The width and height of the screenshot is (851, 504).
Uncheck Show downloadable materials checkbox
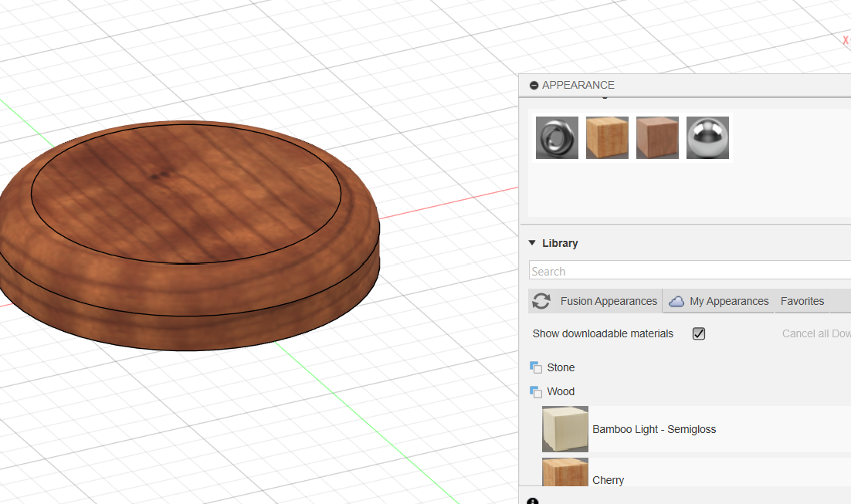(699, 333)
